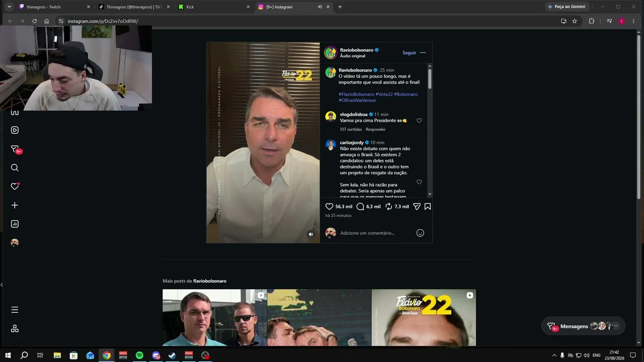Open the Chrome profile avatar
The height and width of the screenshot is (362, 644).
point(621,21)
